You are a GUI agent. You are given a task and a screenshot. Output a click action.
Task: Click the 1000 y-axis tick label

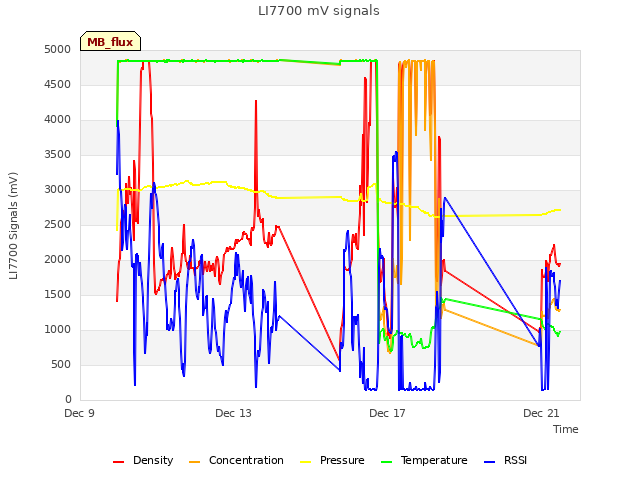click(58, 329)
